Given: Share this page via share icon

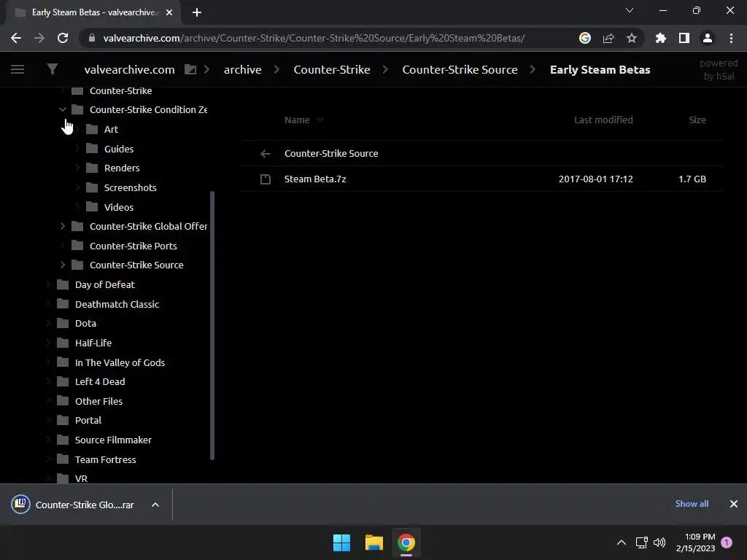Looking at the screenshot, I should [x=608, y=38].
